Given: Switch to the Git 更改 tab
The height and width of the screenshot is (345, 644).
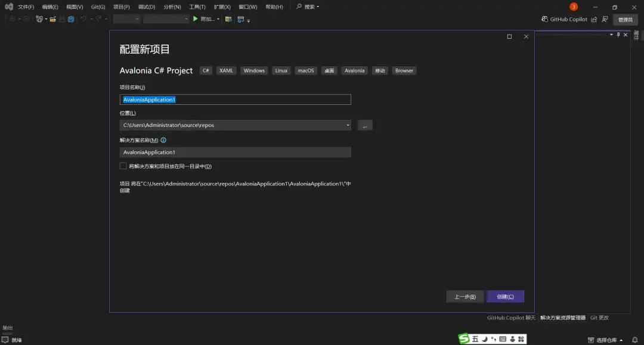Looking at the screenshot, I should [x=599, y=318].
